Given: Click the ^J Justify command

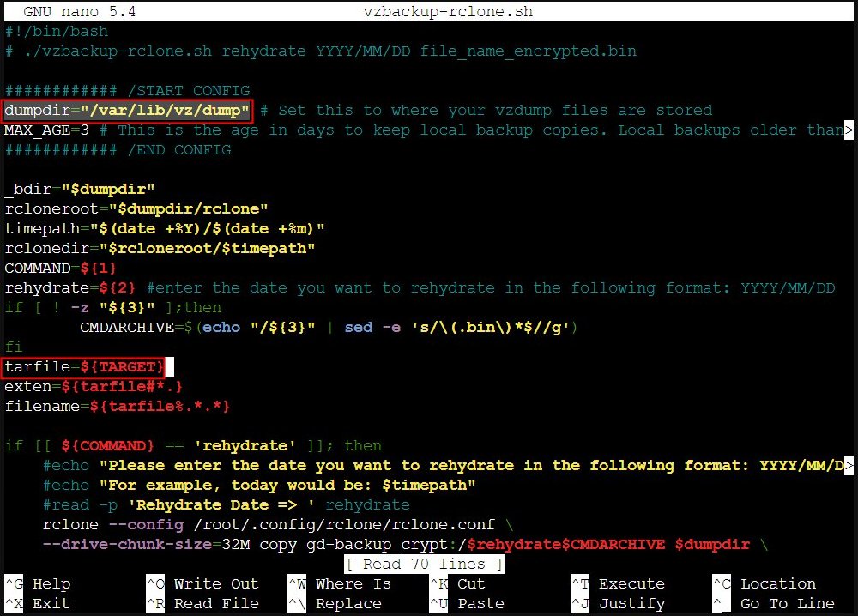Looking at the screenshot, I should 618,603.
